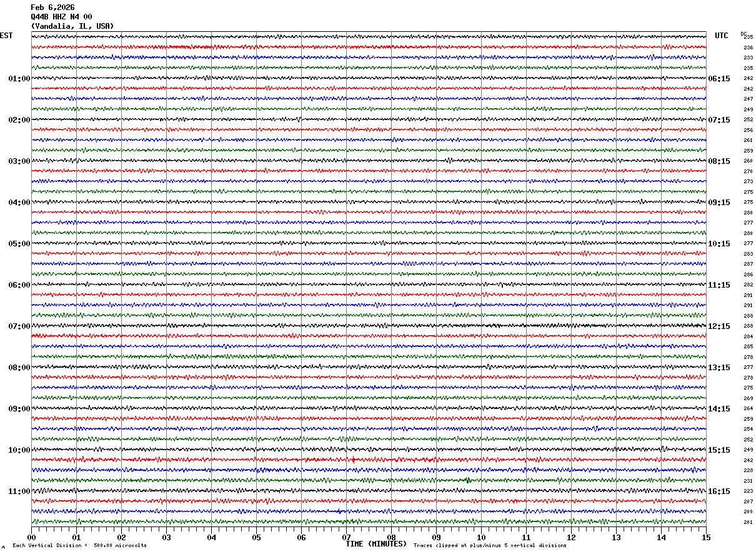
Task: Click the DC offset value 247
Action: click(x=748, y=99)
